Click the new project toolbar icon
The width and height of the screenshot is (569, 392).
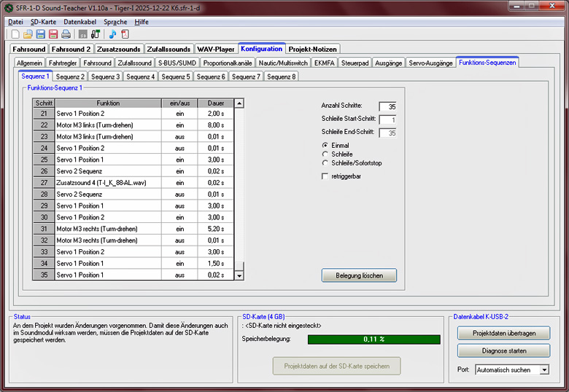tap(15, 34)
